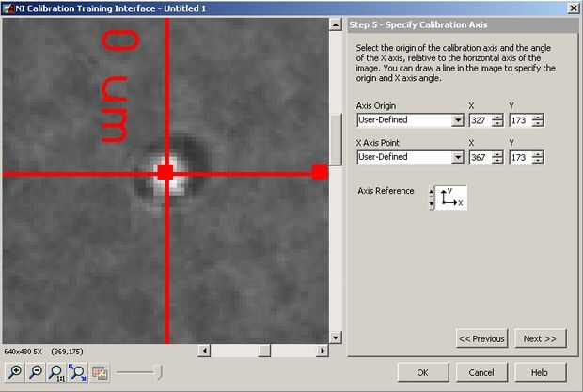
Task: Click the Zoom to Fit tool
Action: click(x=77, y=372)
